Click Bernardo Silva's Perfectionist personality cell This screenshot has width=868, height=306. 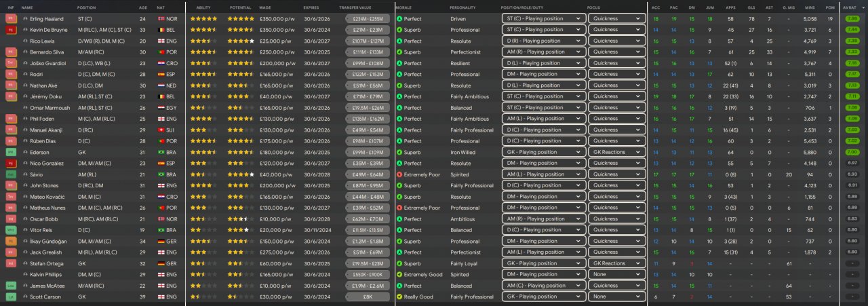pyautogui.click(x=465, y=52)
